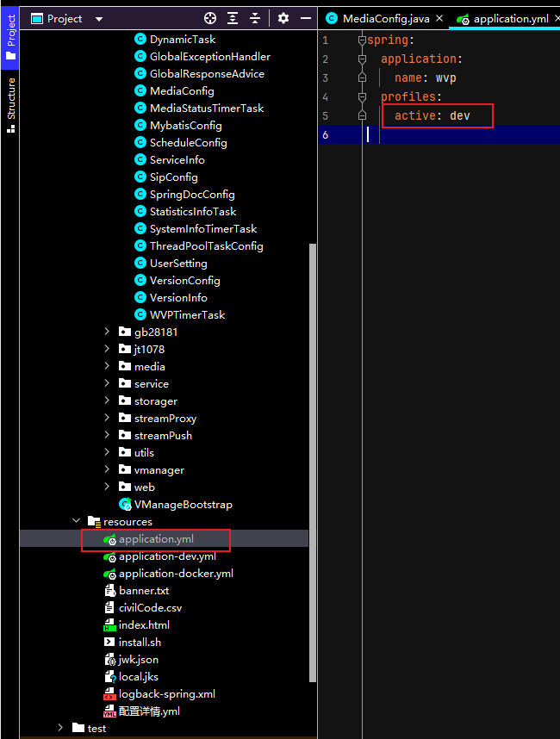Click the Collapse All icon in Project toolbar
Viewport: 560px width, 739px height.
pyautogui.click(x=255, y=18)
